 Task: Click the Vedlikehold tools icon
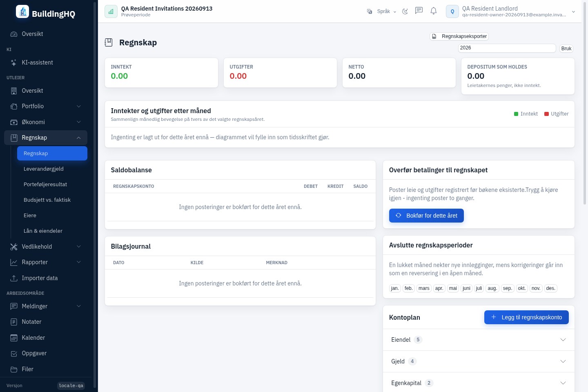pyautogui.click(x=14, y=247)
